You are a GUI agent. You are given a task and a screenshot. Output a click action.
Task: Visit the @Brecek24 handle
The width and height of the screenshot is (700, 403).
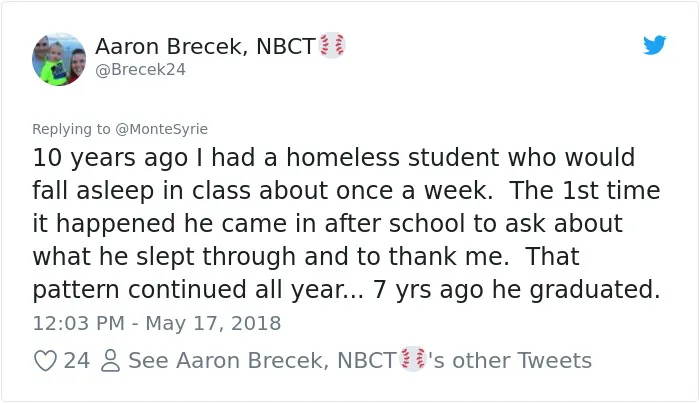tap(140, 70)
